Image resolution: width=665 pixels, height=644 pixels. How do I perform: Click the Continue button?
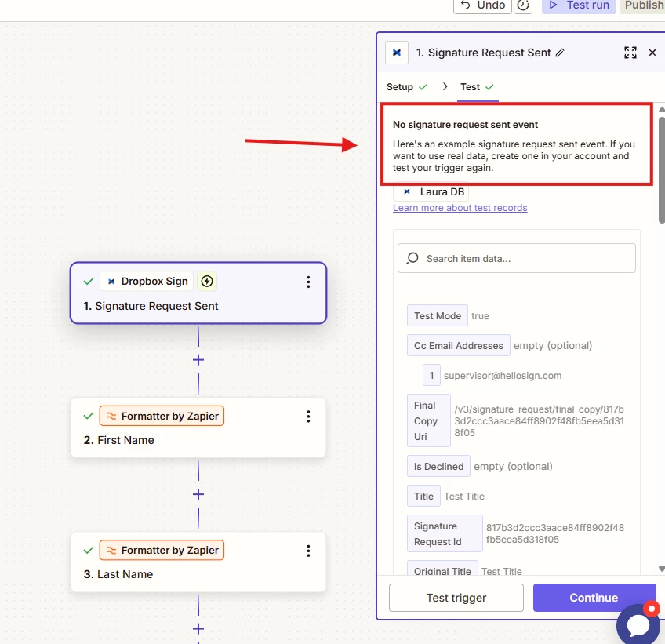[x=594, y=598]
